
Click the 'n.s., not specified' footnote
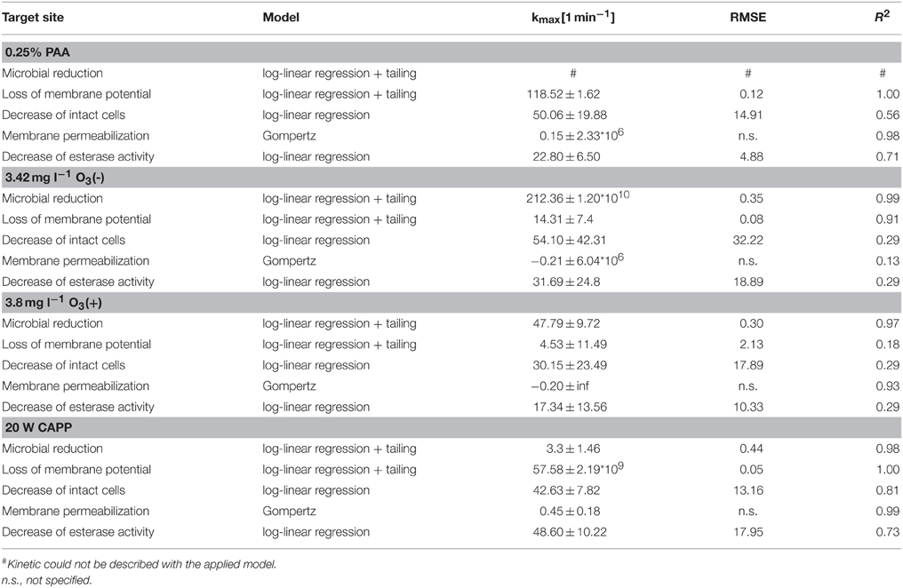pyautogui.click(x=46, y=580)
